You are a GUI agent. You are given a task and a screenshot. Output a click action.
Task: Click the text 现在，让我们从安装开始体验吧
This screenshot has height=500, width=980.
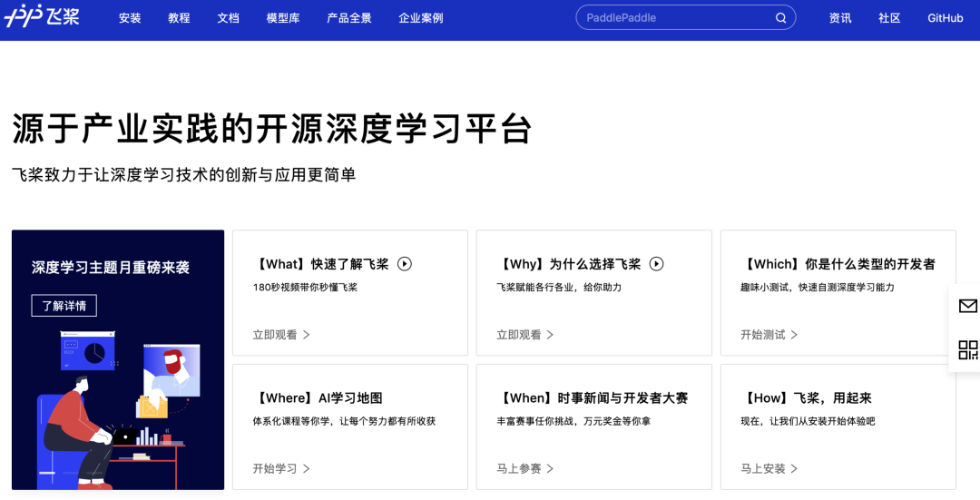pyautogui.click(x=808, y=421)
